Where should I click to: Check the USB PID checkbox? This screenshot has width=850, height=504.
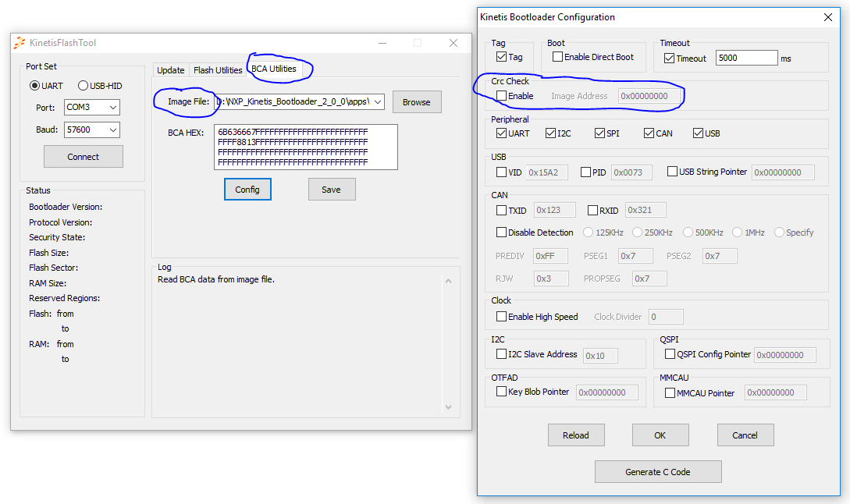(x=585, y=172)
